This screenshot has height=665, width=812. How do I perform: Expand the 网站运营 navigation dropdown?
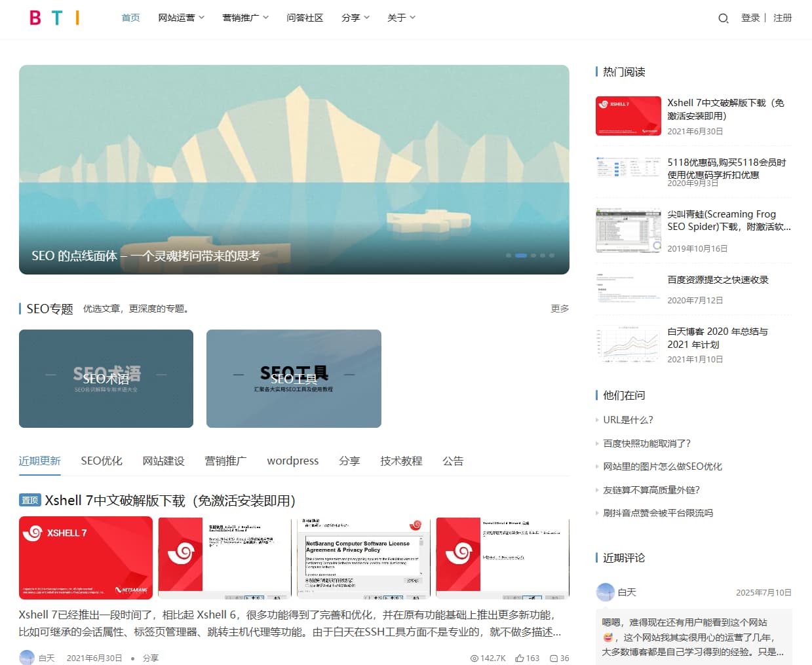[x=181, y=18]
